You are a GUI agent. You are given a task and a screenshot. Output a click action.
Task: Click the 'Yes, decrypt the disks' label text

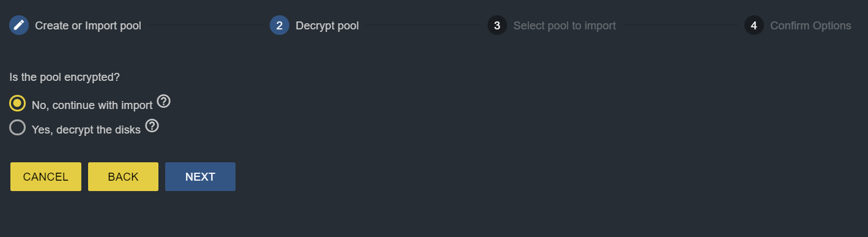(86, 130)
